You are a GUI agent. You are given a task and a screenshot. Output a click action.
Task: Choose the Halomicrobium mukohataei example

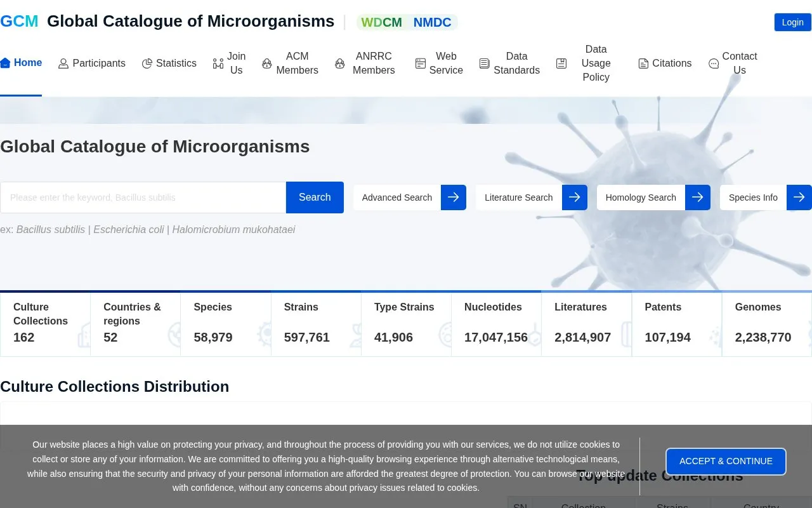[x=233, y=230]
